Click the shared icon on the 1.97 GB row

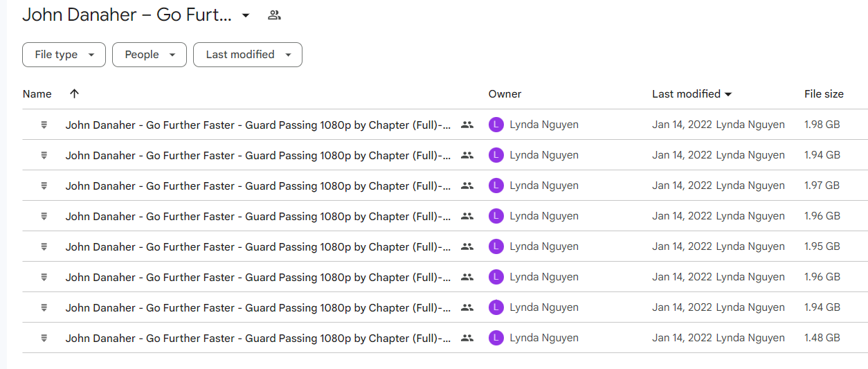467,186
